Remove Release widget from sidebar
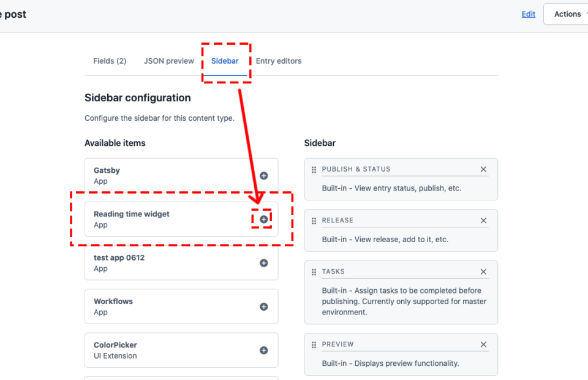The image size is (588, 380). 483,220
